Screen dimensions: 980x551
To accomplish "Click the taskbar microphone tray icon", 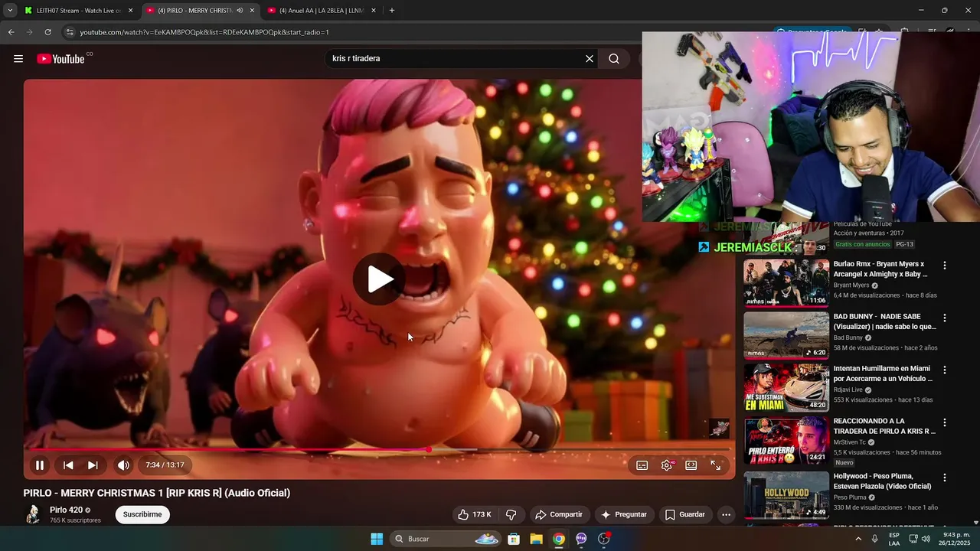I will [x=874, y=539].
